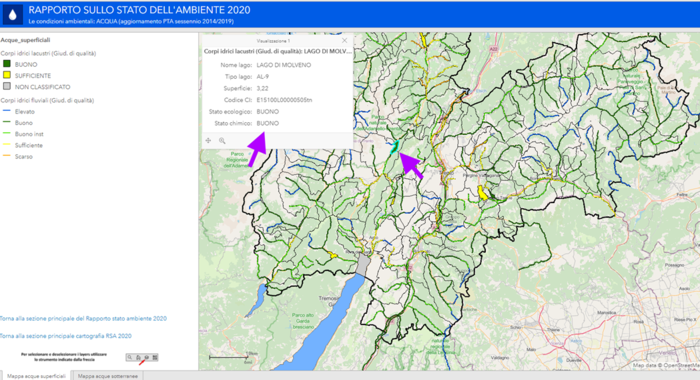Click the blue Elevato legend line symbol
This screenshot has height=380, width=700.
(7, 110)
